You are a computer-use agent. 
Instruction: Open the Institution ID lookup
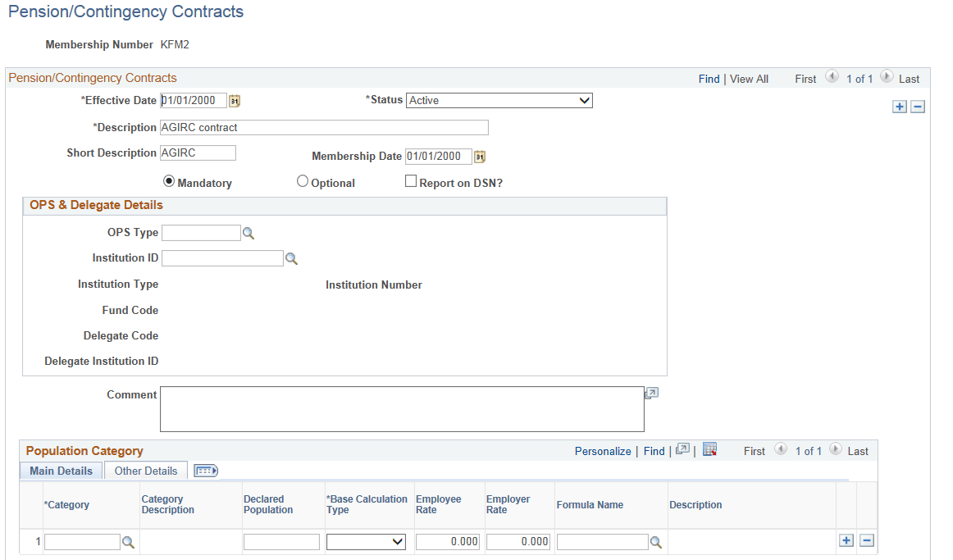(x=291, y=257)
